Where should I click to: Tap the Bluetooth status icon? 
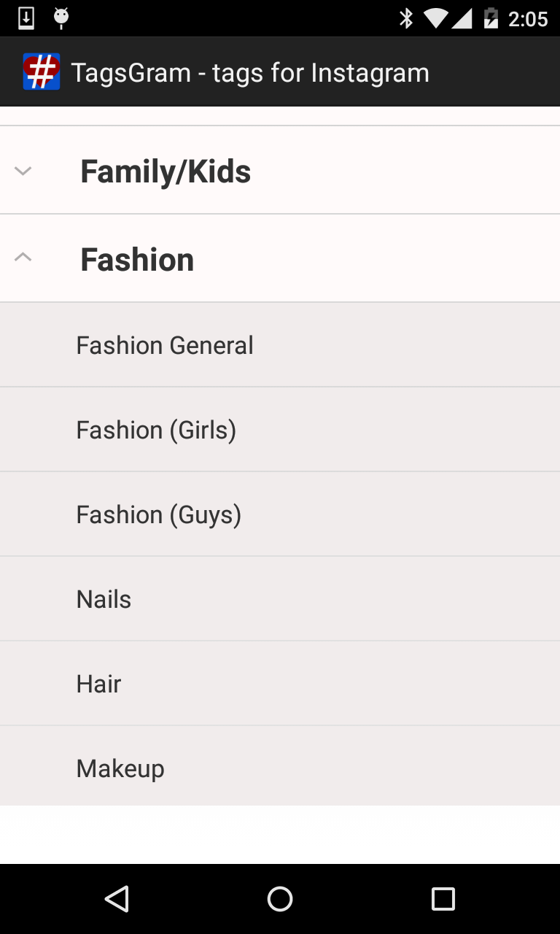coord(406,18)
